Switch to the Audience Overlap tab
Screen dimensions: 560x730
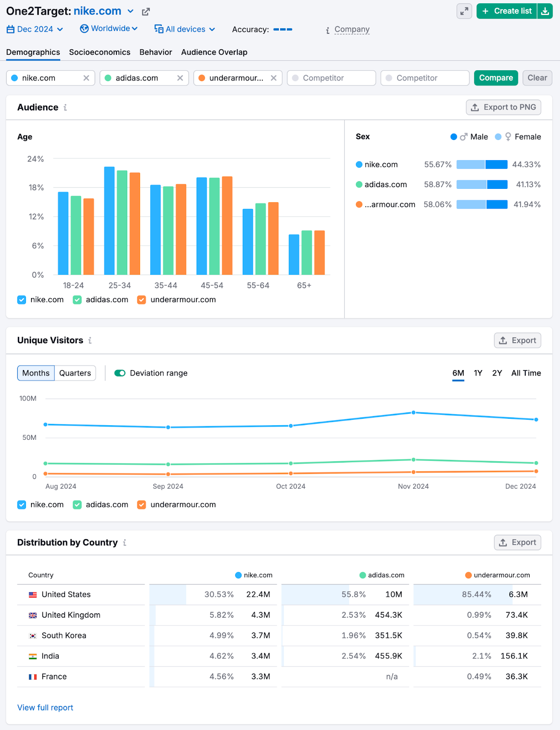click(215, 52)
